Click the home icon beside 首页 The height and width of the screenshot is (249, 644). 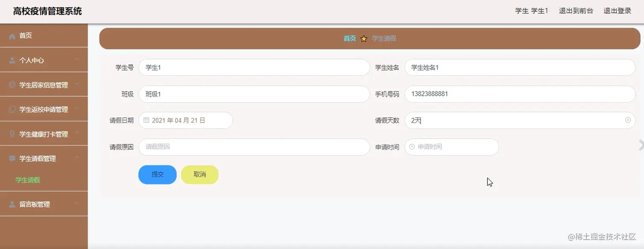click(11, 36)
